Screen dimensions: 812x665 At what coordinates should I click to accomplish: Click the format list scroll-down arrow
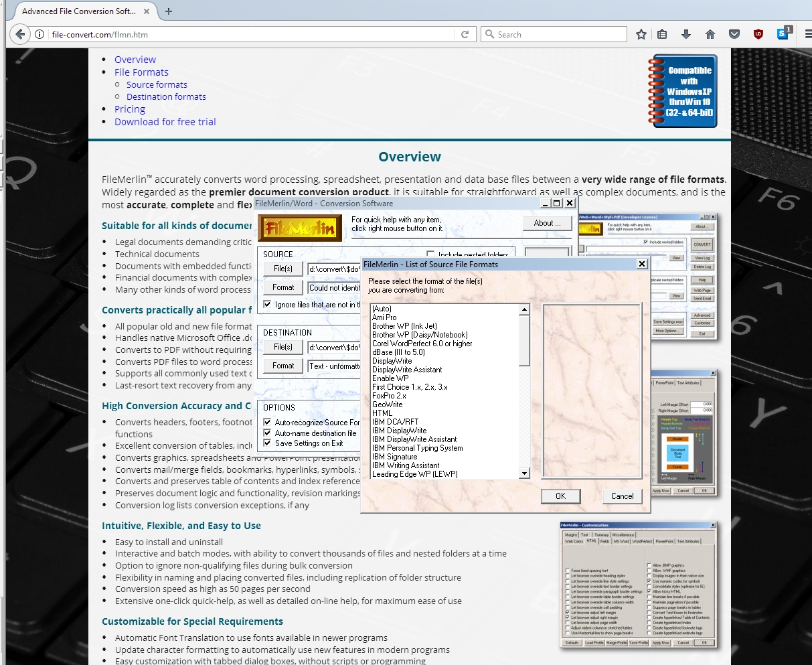point(524,473)
